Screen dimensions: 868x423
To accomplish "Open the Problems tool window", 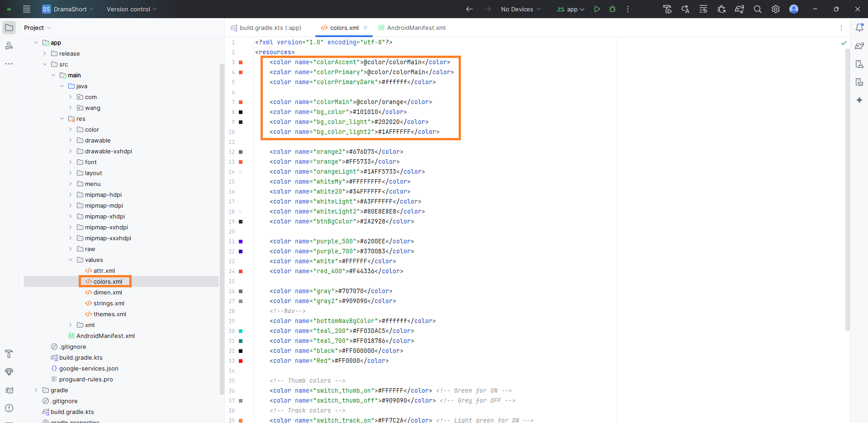I will [x=9, y=408].
